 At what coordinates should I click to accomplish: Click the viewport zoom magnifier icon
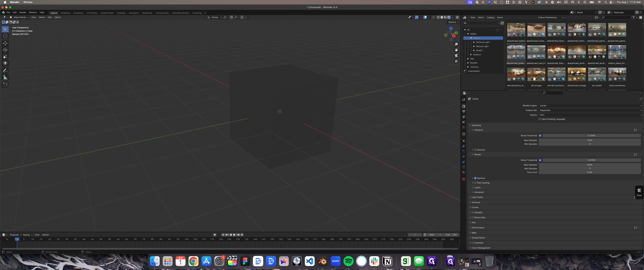click(x=456, y=44)
